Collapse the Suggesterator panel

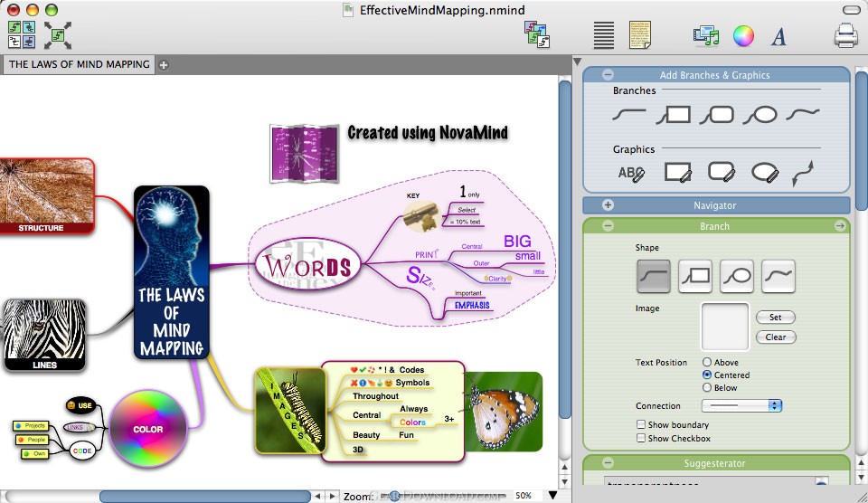pos(608,462)
